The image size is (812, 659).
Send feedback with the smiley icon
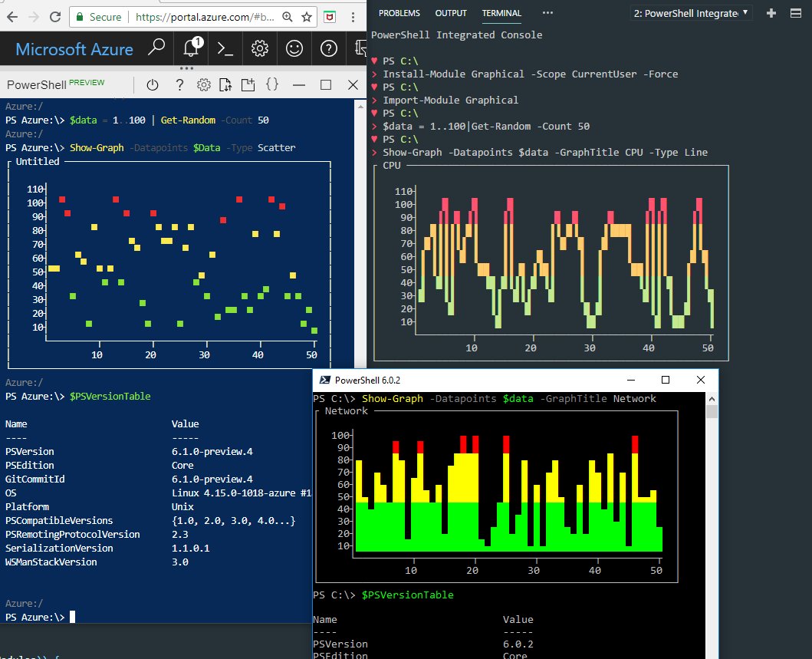tap(294, 48)
